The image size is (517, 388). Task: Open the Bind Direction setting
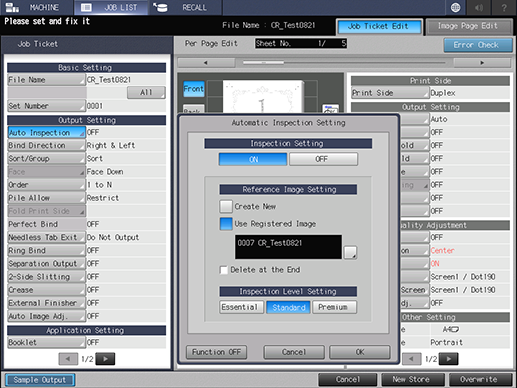(46, 146)
